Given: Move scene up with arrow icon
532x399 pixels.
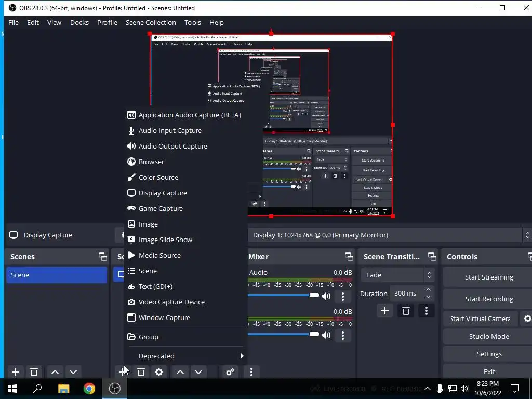Looking at the screenshot, I should click(x=55, y=372).
